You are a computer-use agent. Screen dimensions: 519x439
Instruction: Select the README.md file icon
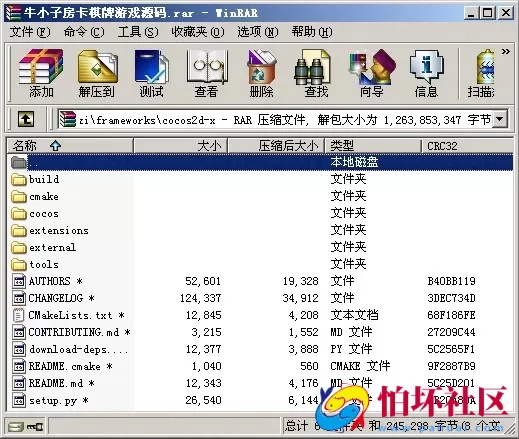tap(19, 383)
